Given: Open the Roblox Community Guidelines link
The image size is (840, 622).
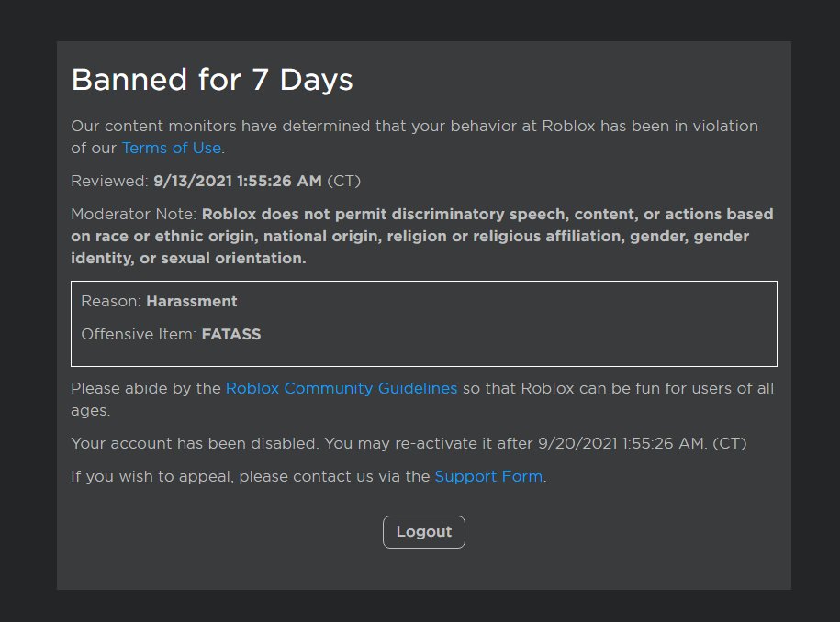Looking at the screenshot, I should click(x=342, y=388).
